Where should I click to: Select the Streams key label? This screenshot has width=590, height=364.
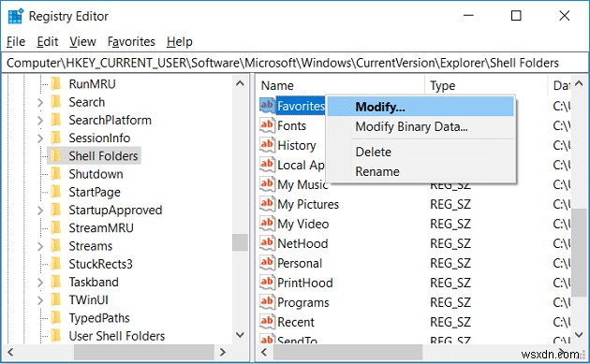(90, 246)
